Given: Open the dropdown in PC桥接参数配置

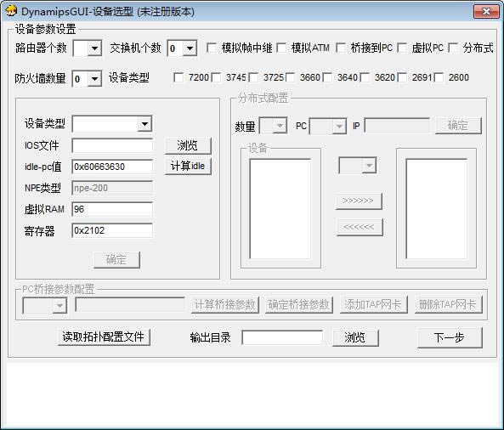Looking at the screenshot, I should 45,305.
